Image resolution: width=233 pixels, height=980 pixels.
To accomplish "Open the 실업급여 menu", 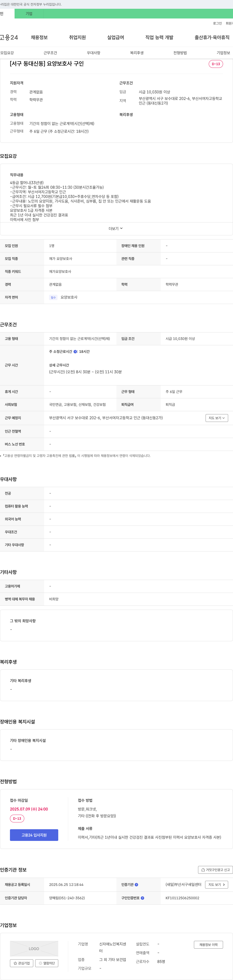I will click(x=115, y=37).
